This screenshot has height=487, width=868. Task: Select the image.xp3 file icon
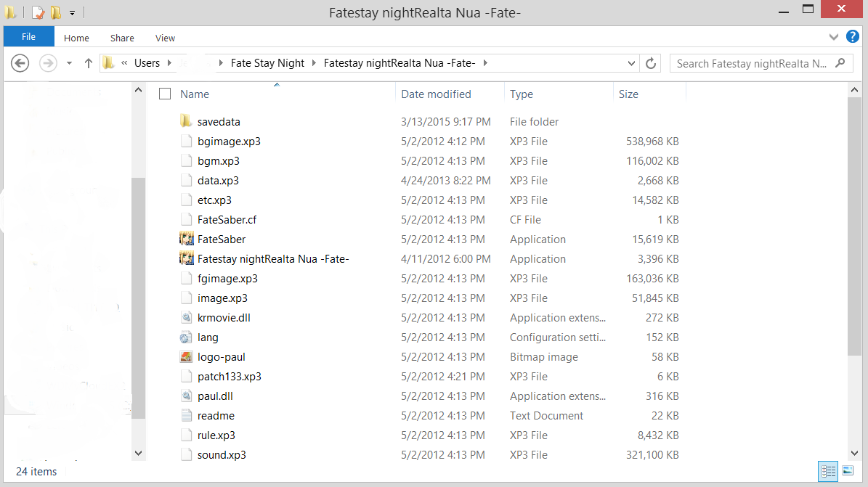tap(187, 298)
